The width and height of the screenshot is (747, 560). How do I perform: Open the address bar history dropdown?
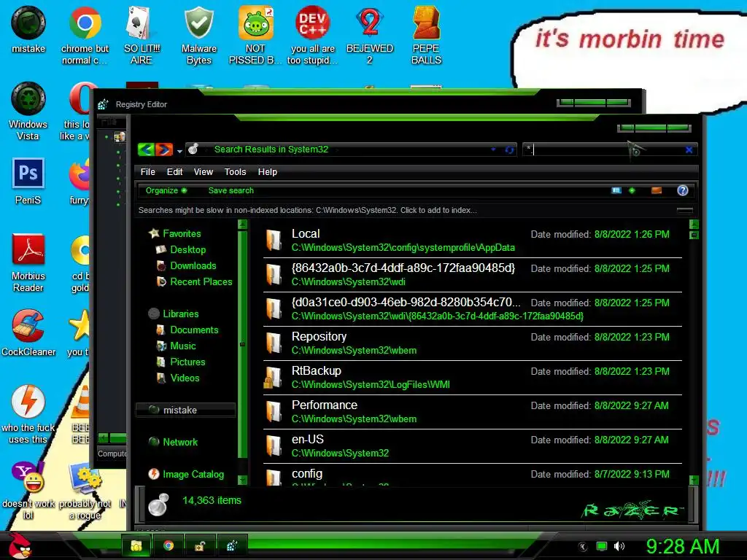tap(493, 149)
